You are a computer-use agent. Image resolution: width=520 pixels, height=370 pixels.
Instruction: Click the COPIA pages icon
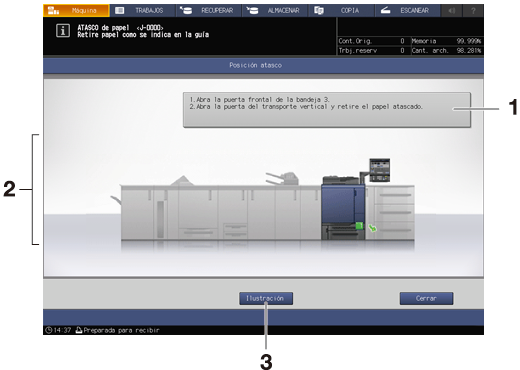point(319,10)
